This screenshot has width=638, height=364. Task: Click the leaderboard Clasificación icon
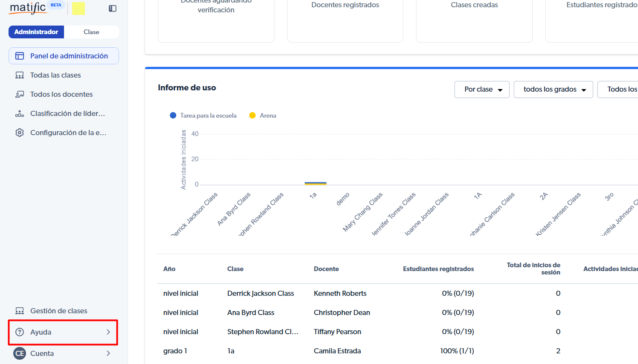click(20, 113)
